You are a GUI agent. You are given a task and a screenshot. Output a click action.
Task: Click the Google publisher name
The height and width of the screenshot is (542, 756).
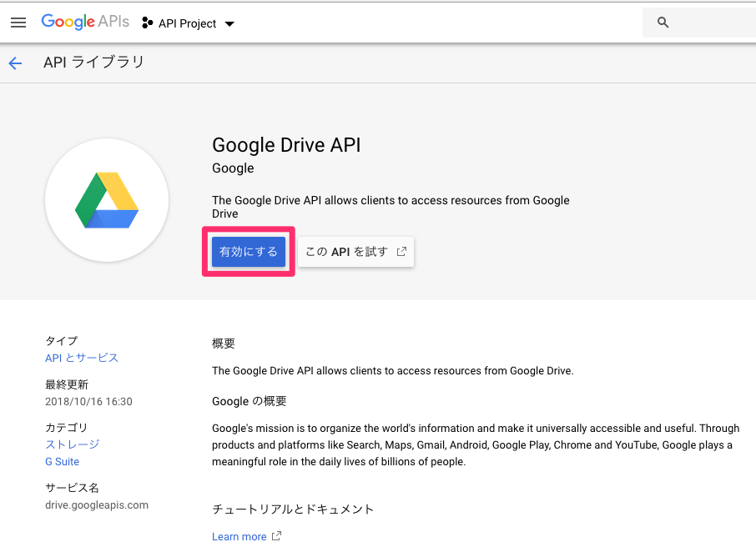pyautogui.click(x=233, y=168)
